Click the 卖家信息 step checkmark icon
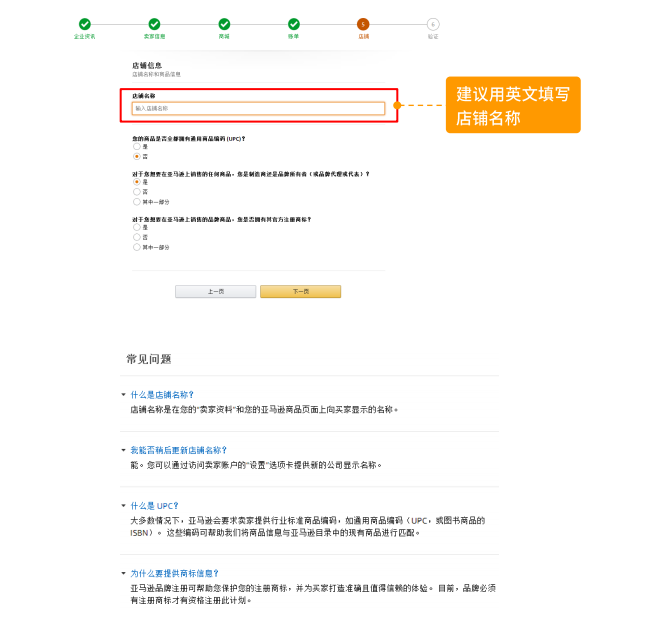The width and height of the screenshot is (667, 635). pyautogui.click(x=154, y=24)
